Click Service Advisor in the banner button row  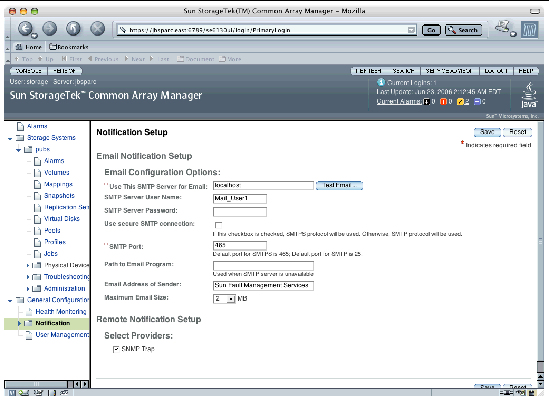pyautogui.click(x=449, y=71)
